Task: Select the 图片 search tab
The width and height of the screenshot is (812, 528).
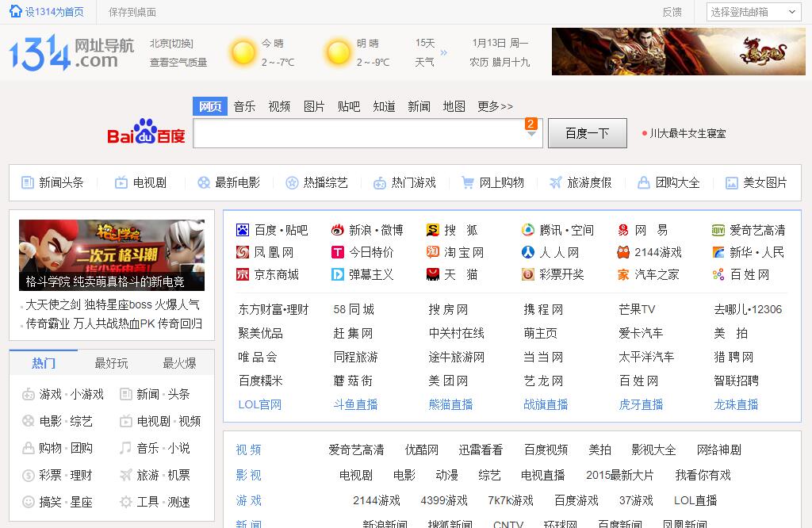Action: [x=314, y=107]
